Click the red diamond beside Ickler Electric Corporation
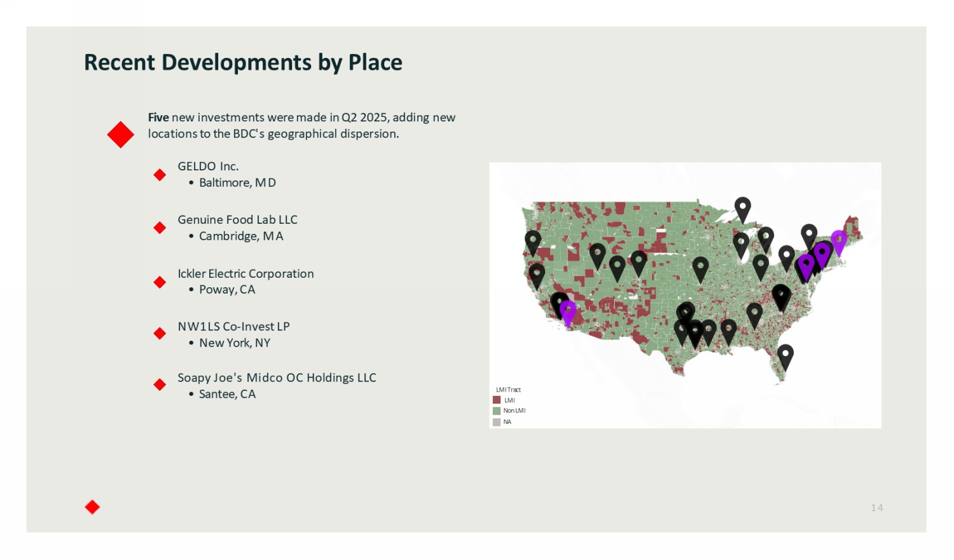This screenshot has width=954, height=560. coord(160,282)
